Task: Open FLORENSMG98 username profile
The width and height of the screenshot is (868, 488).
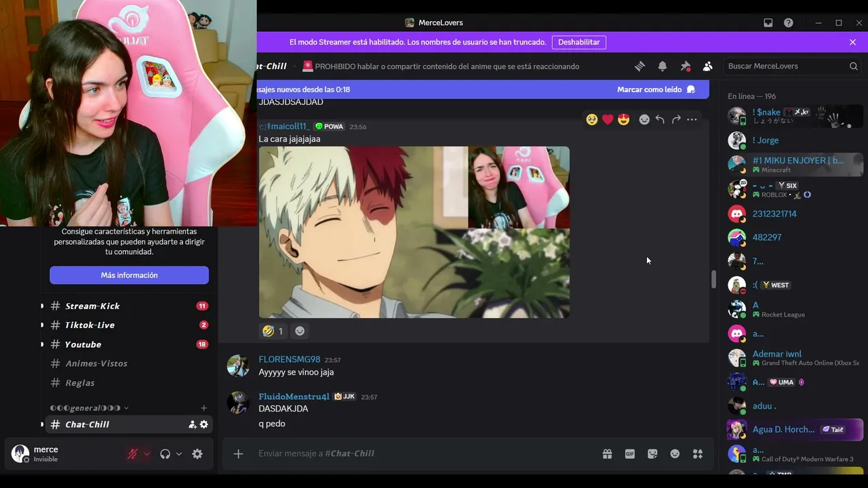Action: click(x=289, y=359)
